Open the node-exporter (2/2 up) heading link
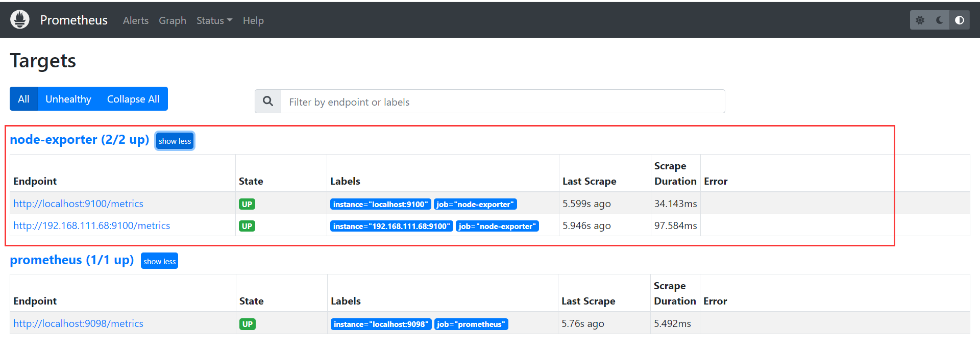 pos(80,140)
